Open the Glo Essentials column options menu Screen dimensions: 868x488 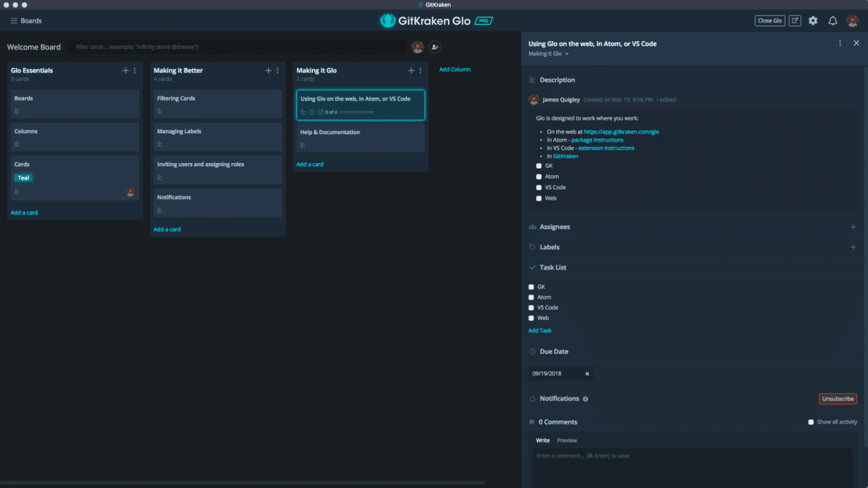tap(134, 70)
